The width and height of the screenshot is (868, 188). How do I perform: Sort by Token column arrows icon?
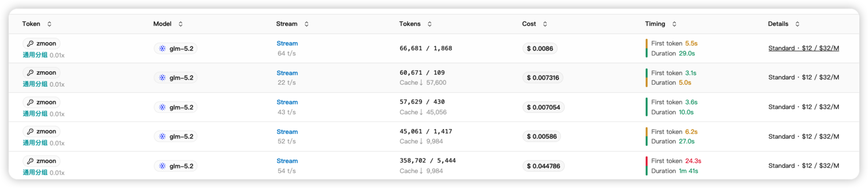pyautogui.click(x=49, y=24)
